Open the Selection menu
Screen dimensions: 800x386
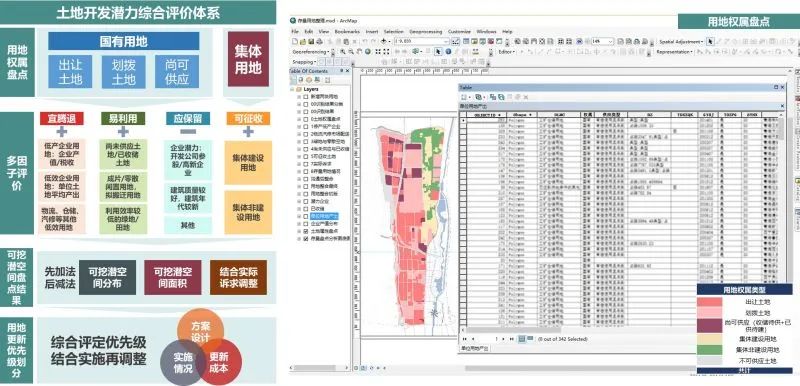click(x=393, y=32)
